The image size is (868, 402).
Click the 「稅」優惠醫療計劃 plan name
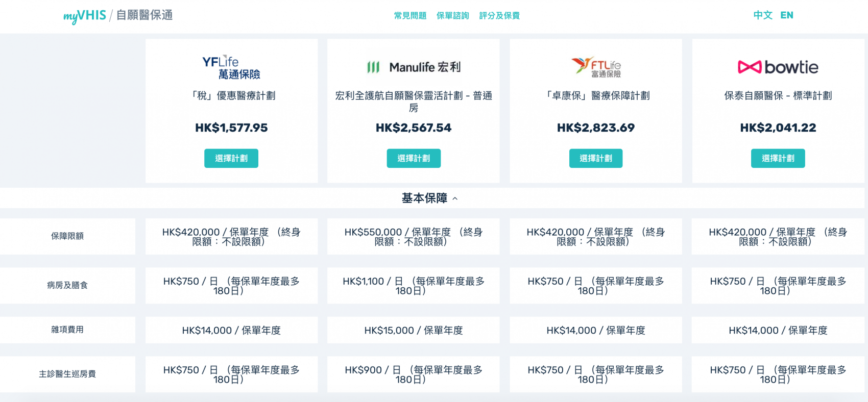231,95
